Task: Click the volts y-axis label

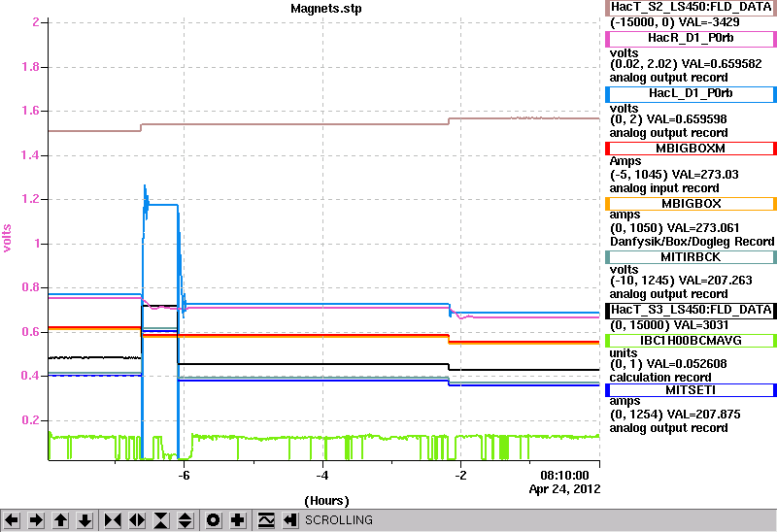Action: [7, 238]
